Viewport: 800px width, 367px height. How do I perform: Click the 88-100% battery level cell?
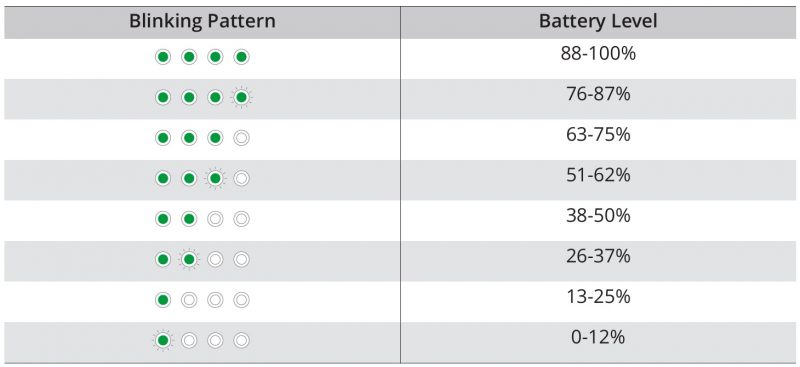pos(598,58)
